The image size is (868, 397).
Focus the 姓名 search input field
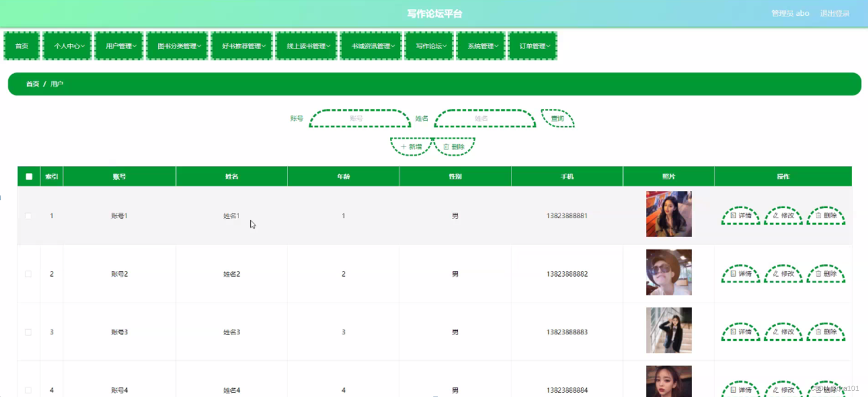(x=485, y=119)
